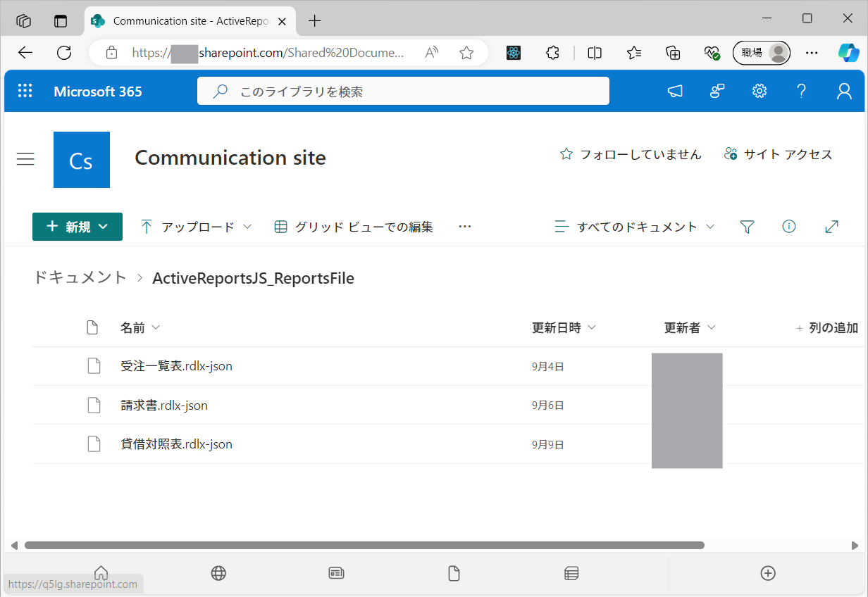Viewport: 868px width, 597px height.
Task: Click the 9月6日 date cell
Action: (547, 405)
